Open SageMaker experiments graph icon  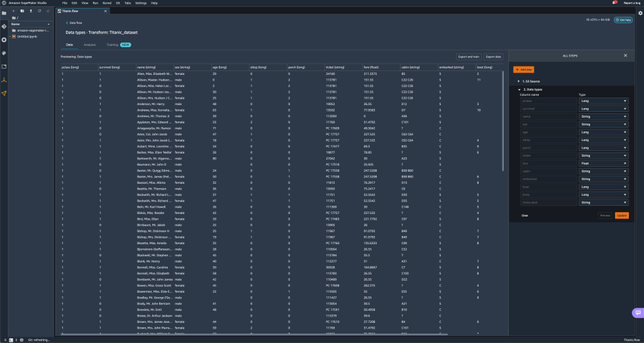4,93
